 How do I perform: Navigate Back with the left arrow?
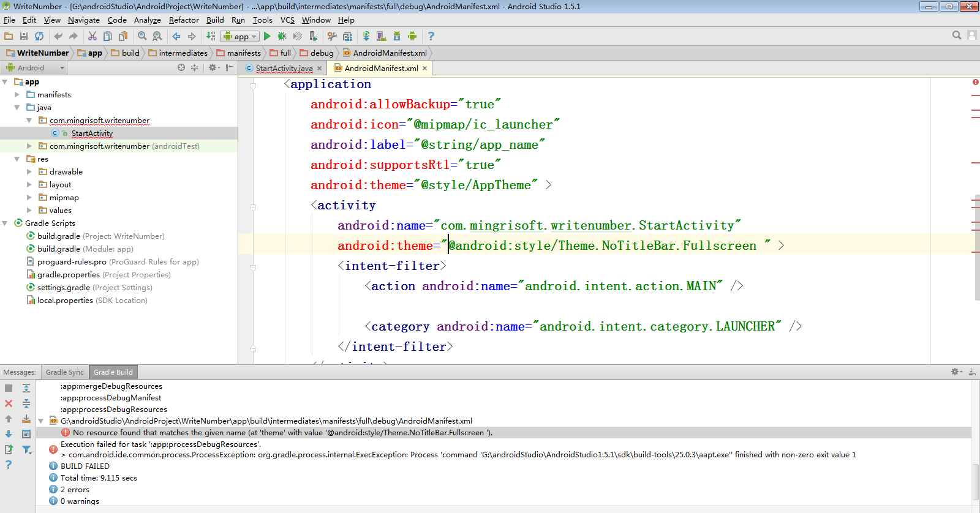[x=176, y=36]
